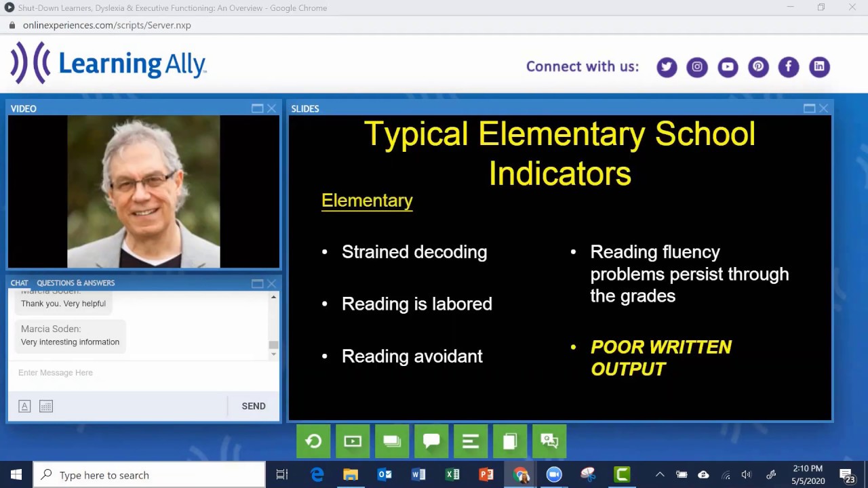Viewport: 868px width, 488px height.
Task: Click 'Reading avoidant' bullet on slide
Action: [x=412, y=356]
